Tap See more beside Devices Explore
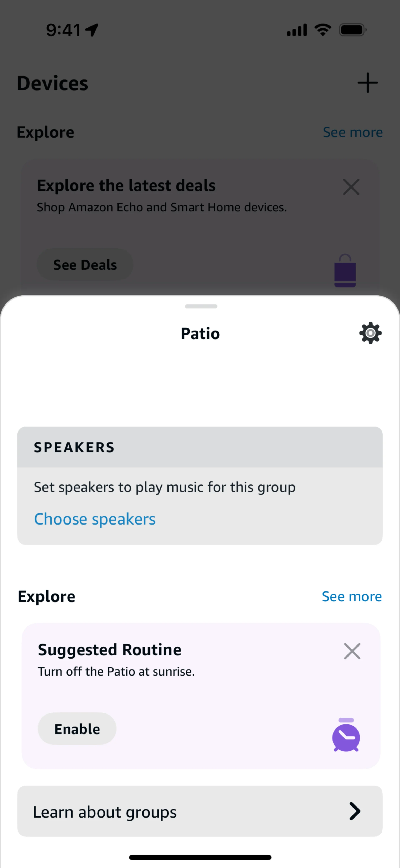 352,132
